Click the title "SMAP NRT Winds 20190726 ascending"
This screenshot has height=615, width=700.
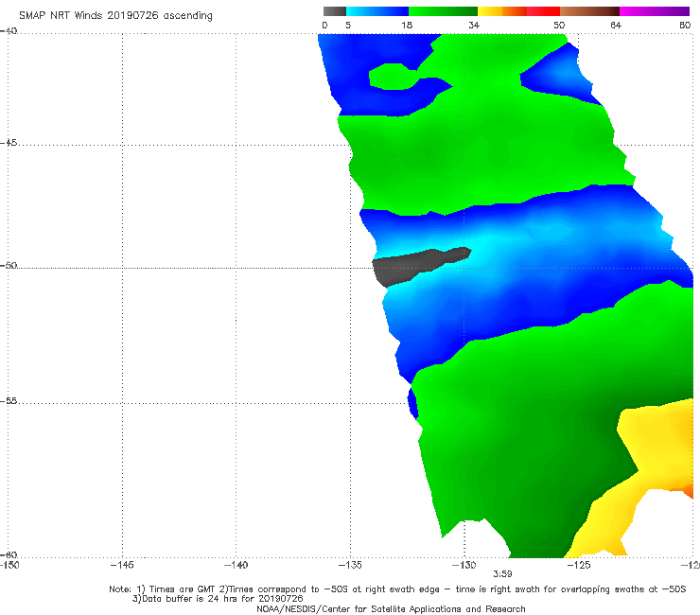115,15
